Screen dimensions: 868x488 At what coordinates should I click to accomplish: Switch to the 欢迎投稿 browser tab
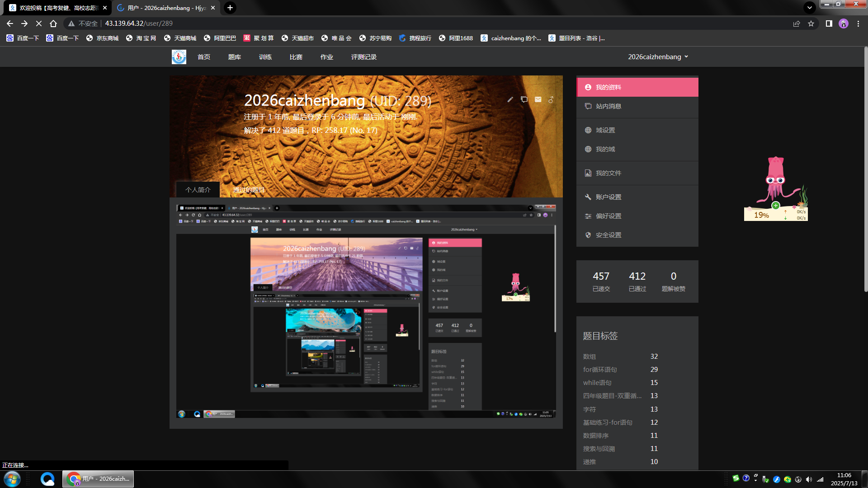58,8
